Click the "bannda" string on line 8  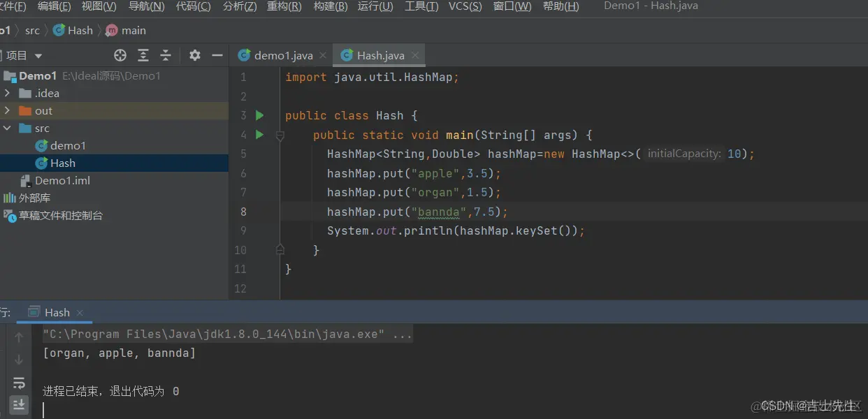click(439, 212)
